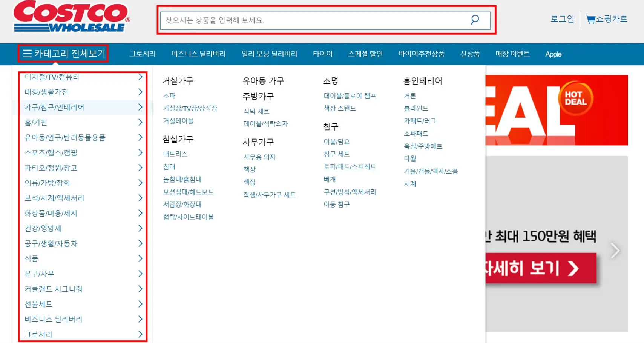Select the 스페셜 할인 menu item
This screenshot has height=343, width=644.
click(x=365, y=54)
